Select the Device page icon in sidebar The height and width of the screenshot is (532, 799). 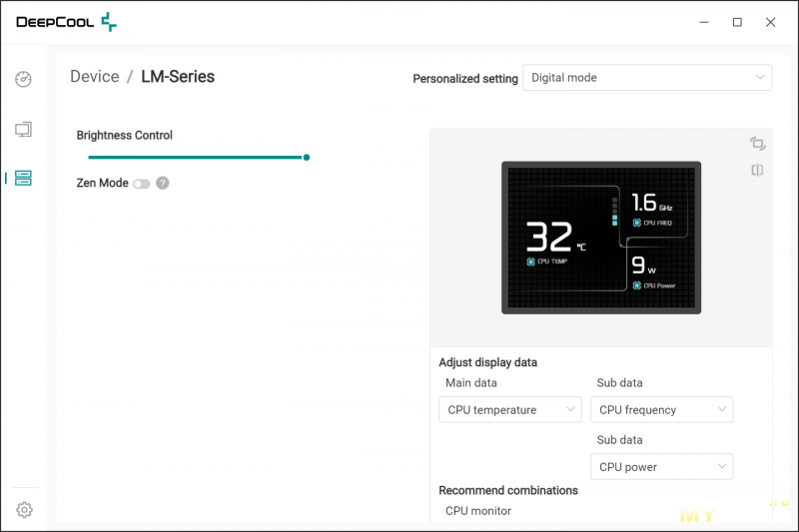click(24, 178)
